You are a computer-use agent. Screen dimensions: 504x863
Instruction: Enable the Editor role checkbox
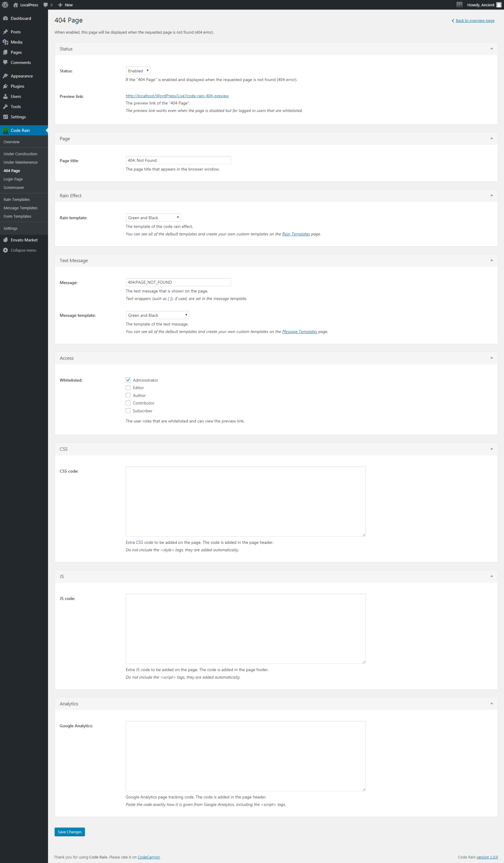[128, 388]
